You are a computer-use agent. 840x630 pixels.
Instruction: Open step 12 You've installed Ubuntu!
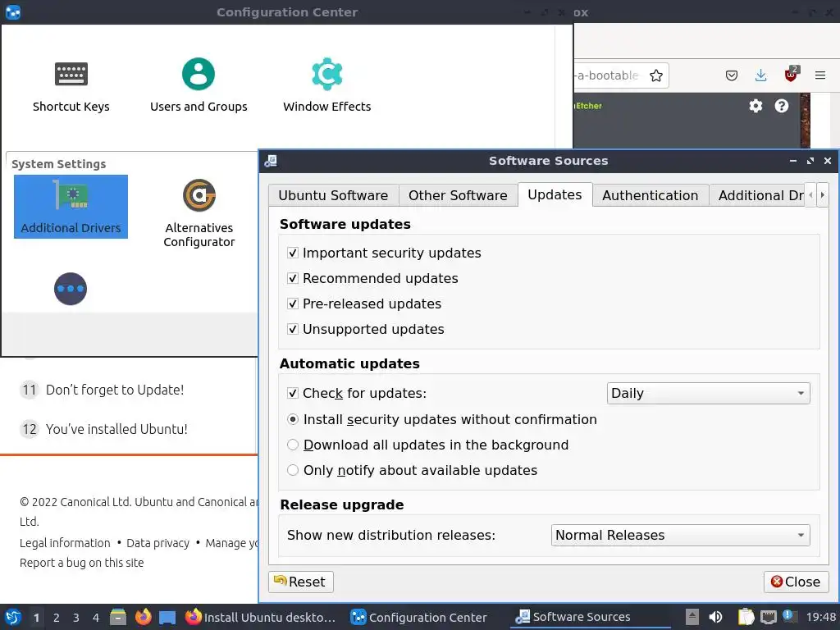point(116,429)
